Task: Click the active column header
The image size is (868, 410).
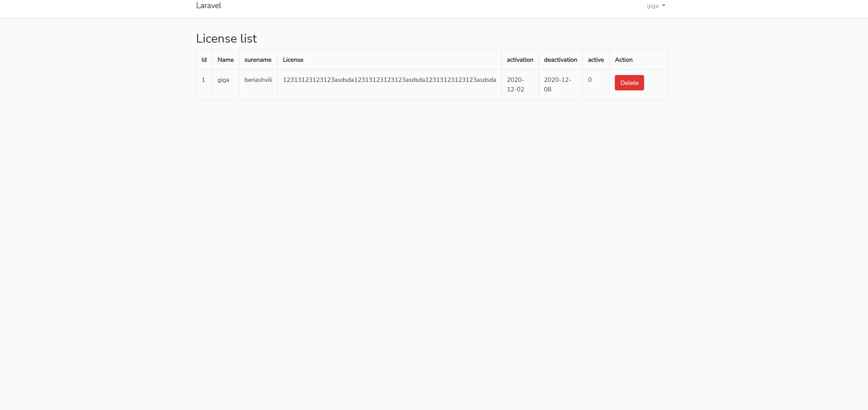Action: tap(595, 60)
